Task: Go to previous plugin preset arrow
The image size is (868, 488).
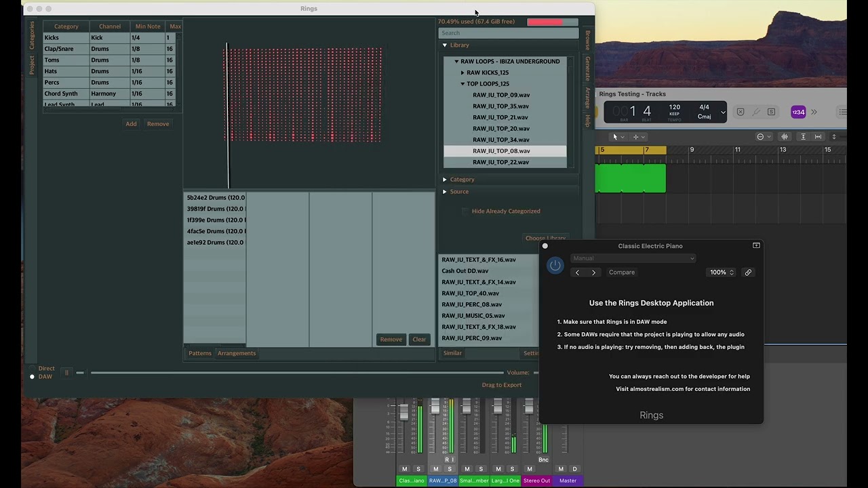Action: pos(577,272)
